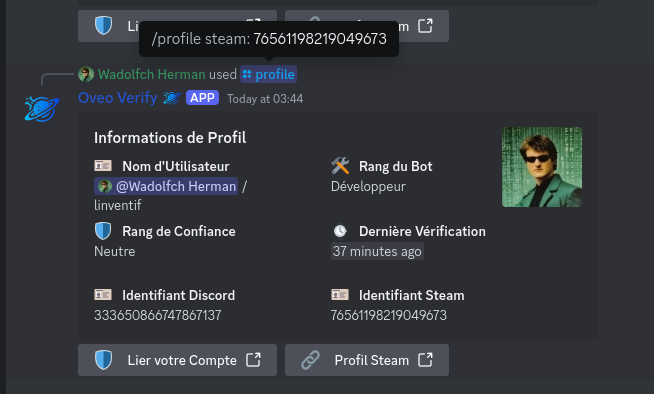The height and width of the screenshot is (394, 654).
Task: Click the planet emoji beside Oveo Verify
Action: (171, 98)
